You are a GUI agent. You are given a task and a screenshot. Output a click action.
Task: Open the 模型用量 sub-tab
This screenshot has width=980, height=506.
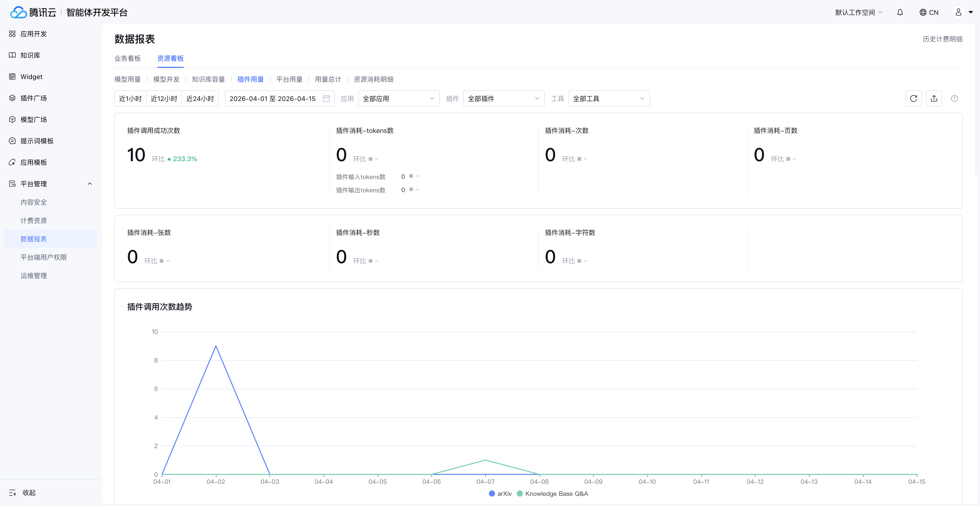coord(127,79)
